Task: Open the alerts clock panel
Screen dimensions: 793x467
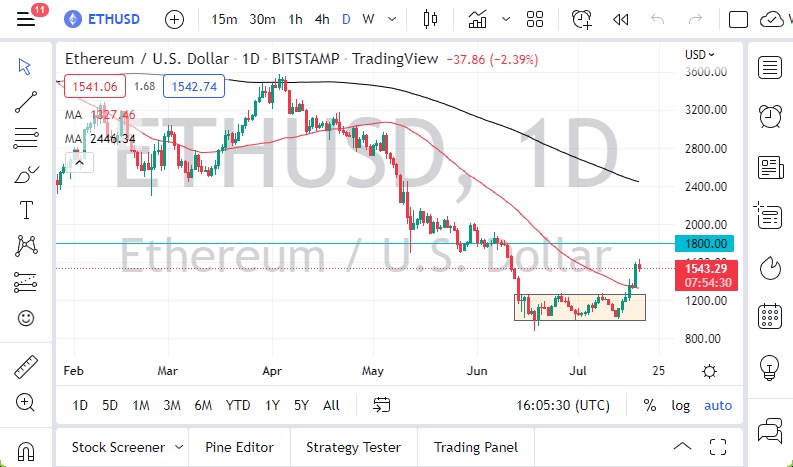Action: point(769,115)
